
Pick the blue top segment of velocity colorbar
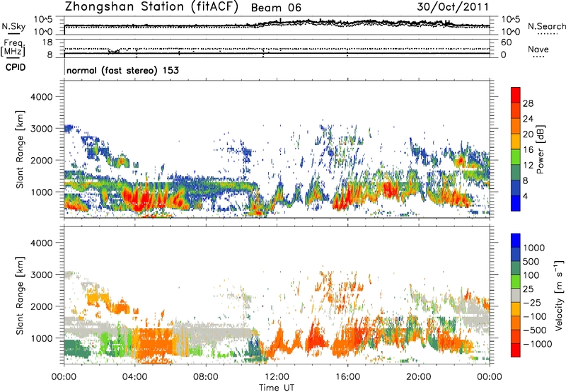pos(516,241)
